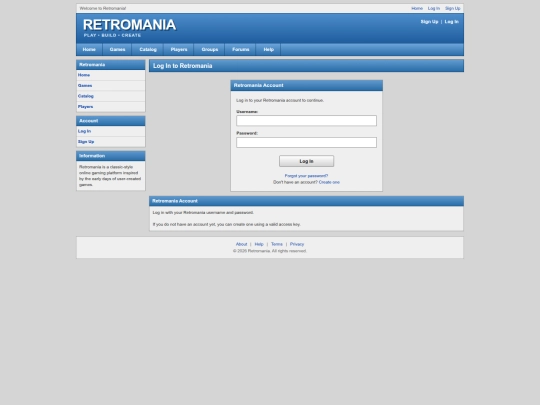Viewport: 540px width, 405px height.
Task: Focus the Password input field
Action: point(307,142)
